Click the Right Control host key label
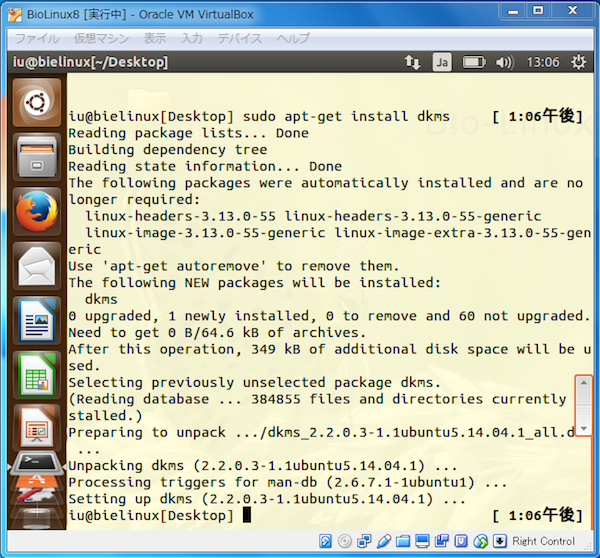Screen dimensions: 600x558 coord(543,541)
